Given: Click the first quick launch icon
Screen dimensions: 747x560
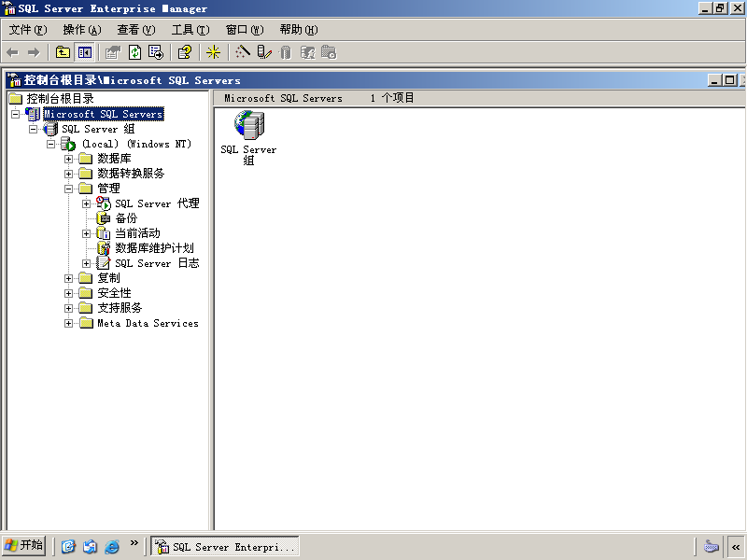Looking at the screenshot, I should (68, 546).
